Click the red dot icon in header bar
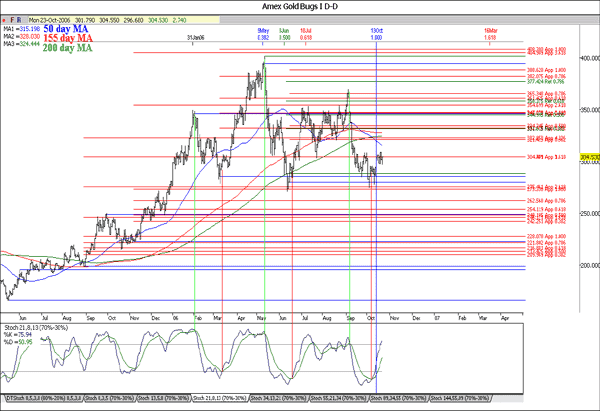 tap(4, 20)
